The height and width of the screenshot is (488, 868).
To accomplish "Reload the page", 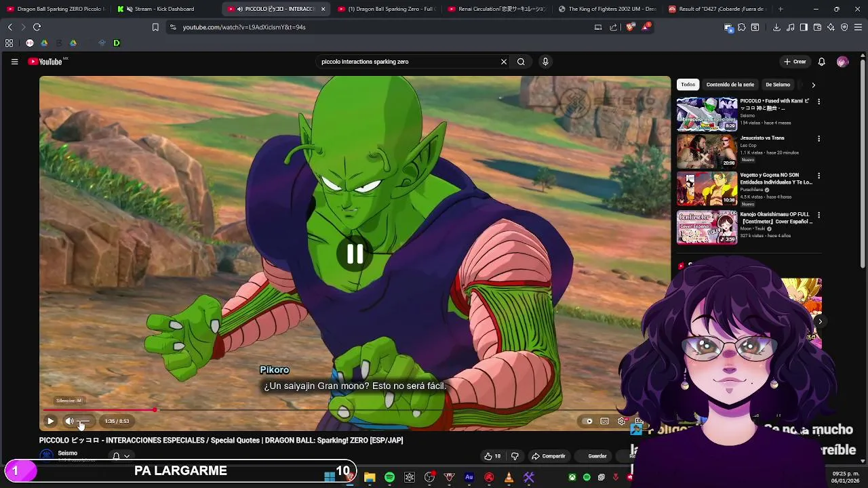I will pyautogui.click(x=37, y=27).
